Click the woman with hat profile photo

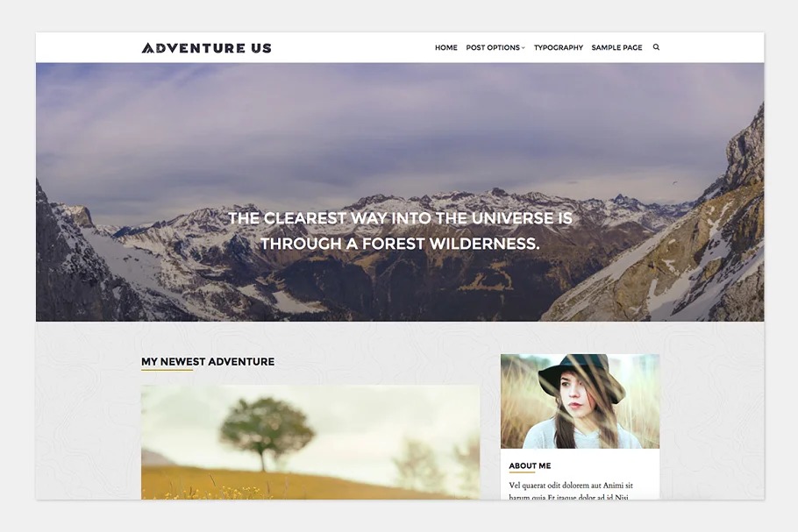581,401
